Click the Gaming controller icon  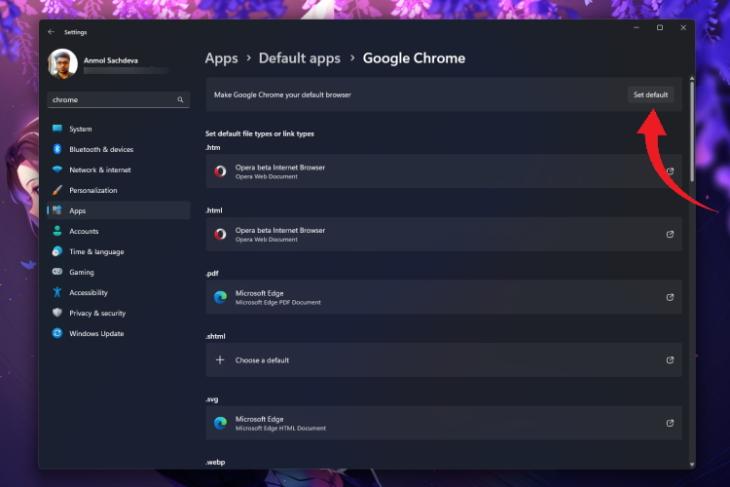[57, 271]
